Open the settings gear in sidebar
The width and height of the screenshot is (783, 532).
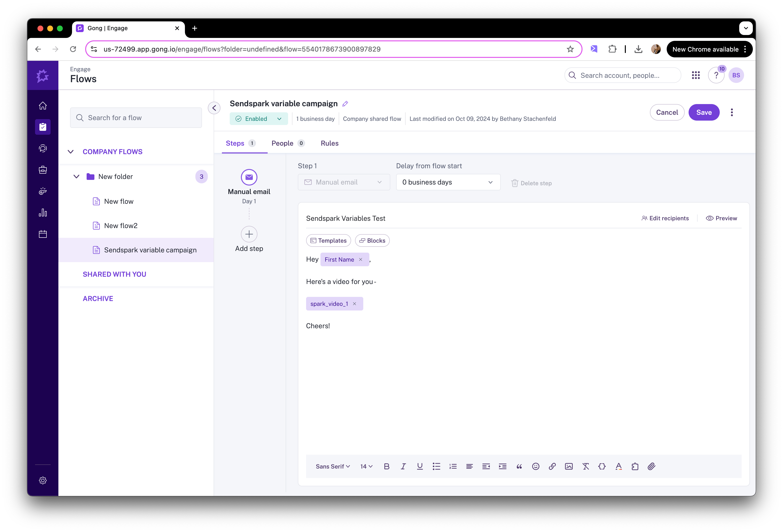pos(43,480)
